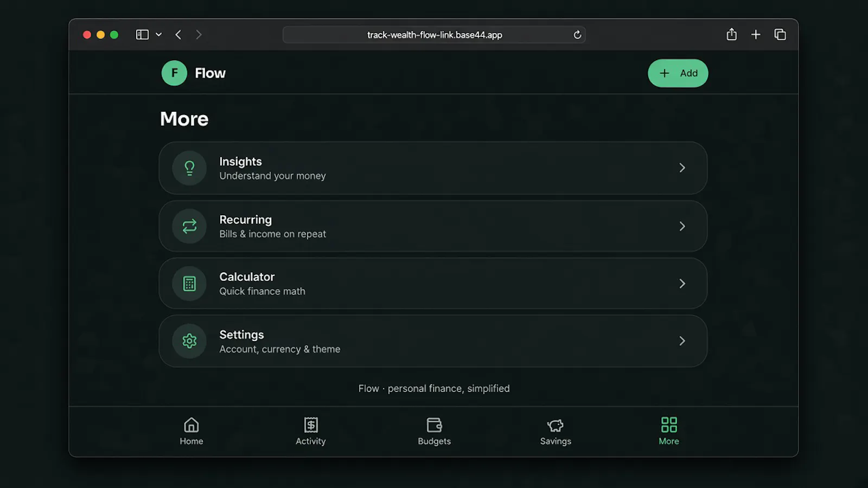The image size is (868, 488).
Task: Switch to the Activity tab
Action: (311, 432)
